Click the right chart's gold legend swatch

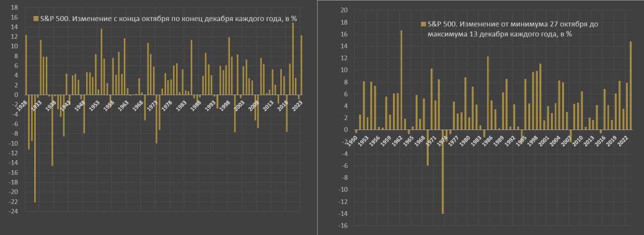(423, 24)
